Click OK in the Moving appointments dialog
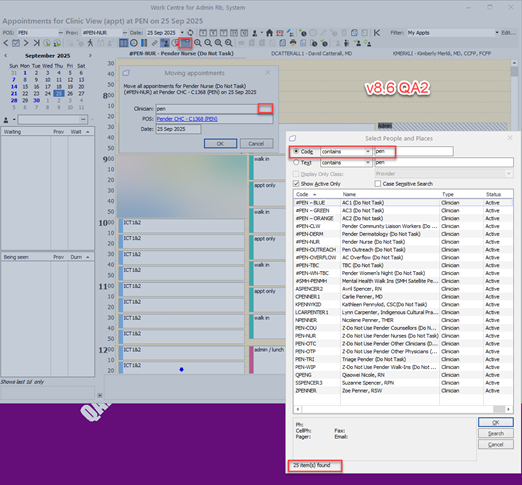The image size is (522, 485). coord(220,144)
